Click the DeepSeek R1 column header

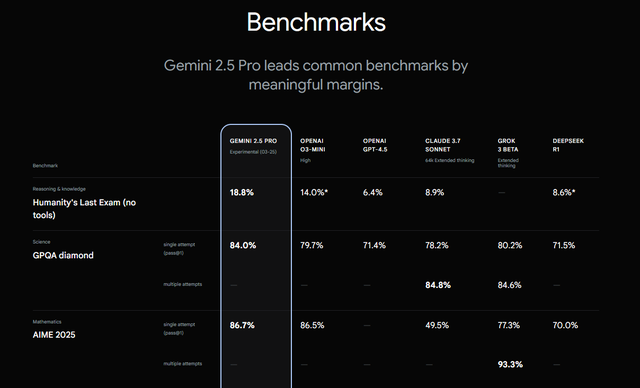568,145
